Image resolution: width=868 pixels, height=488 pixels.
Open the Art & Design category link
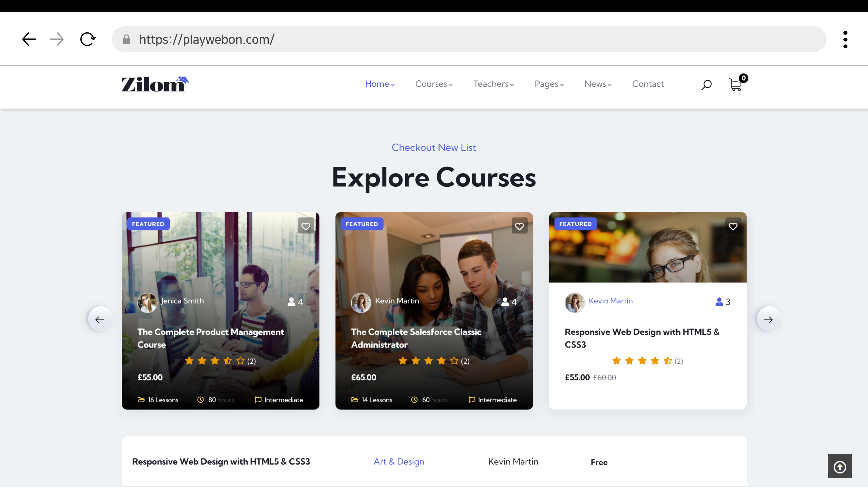[399, 461]
